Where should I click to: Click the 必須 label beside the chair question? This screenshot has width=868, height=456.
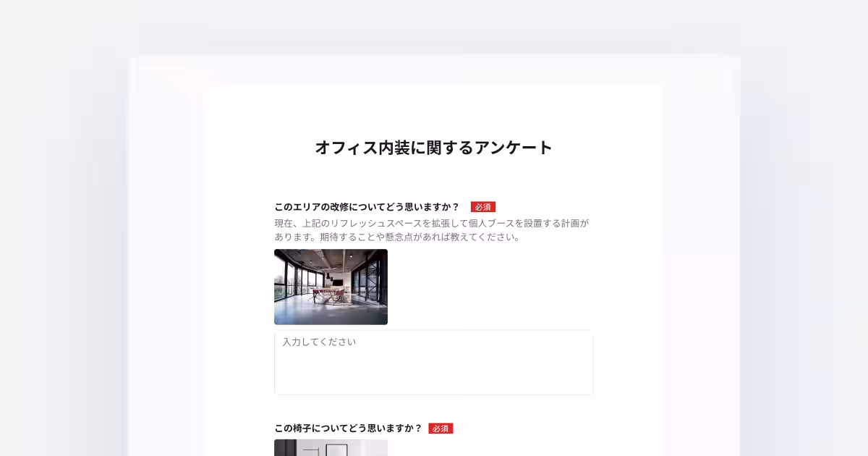pyautogui.click(x=441, y=428)
